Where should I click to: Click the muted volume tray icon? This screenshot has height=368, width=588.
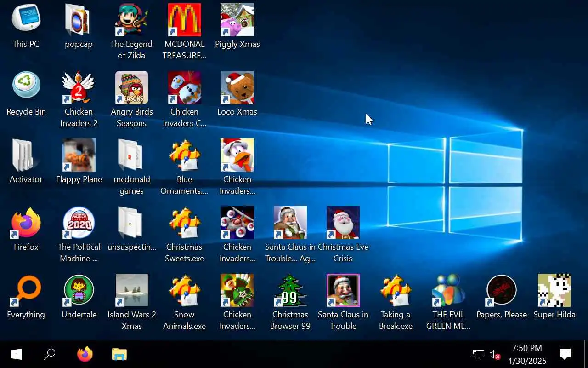495,354
